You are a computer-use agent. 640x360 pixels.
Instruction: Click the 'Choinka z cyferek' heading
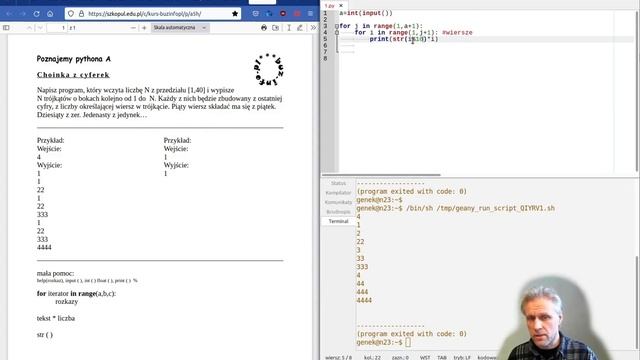point(73,75)
